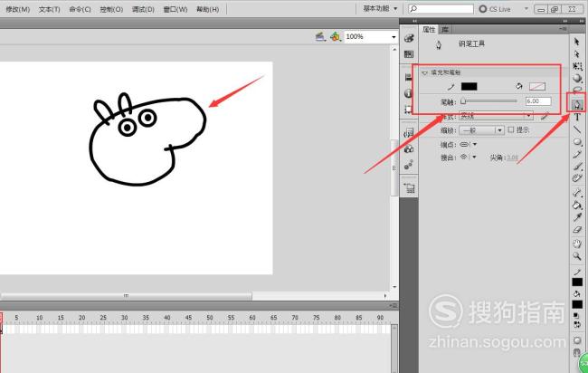Edit stroke style with pencil icon
The image size is (588, 373).
545,117
